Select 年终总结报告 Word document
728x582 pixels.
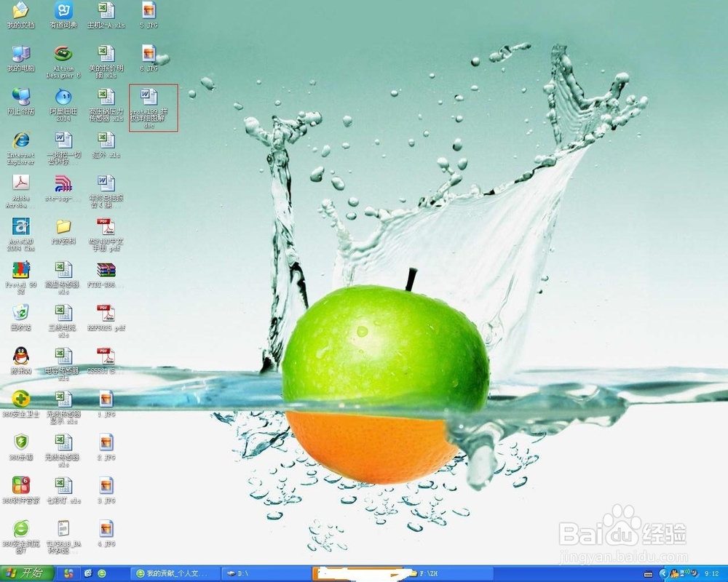point(106,191)
